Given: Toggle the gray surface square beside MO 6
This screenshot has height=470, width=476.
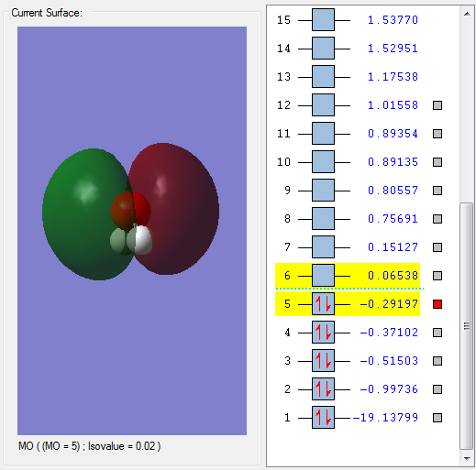Looking at the screenshot, I should [x=437, y=276].
